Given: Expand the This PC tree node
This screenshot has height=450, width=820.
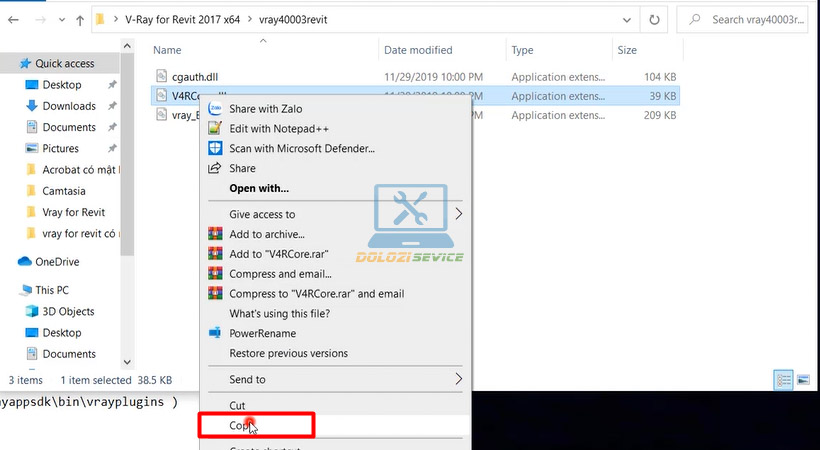Looking at the screenshot, I should [x=9, y=290].
